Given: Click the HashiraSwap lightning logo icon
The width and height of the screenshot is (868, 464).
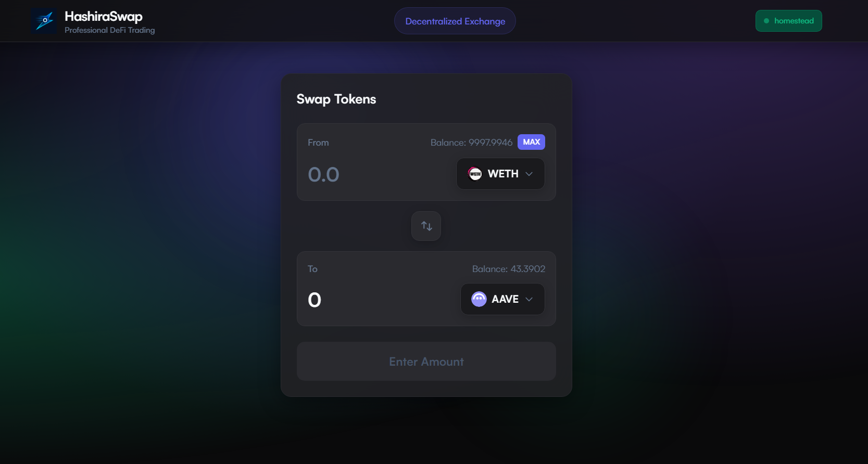Looking at the screenshot, I should point(44,21).
